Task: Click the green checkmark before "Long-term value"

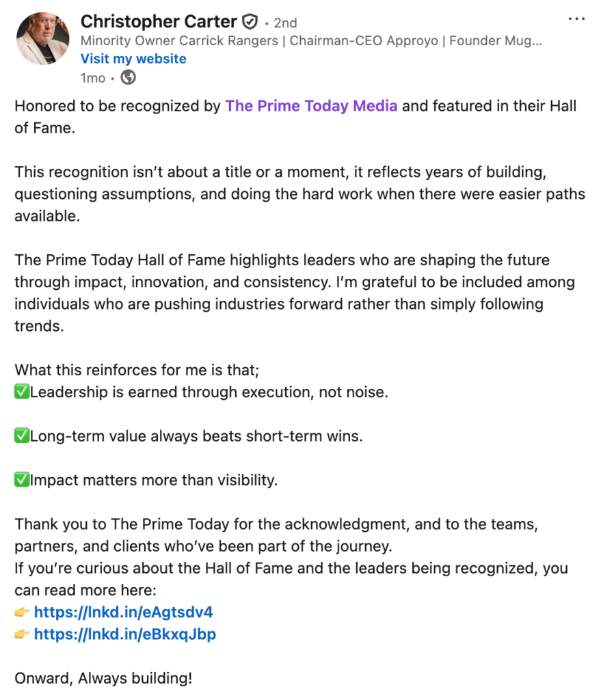Action: coord(22,436)
